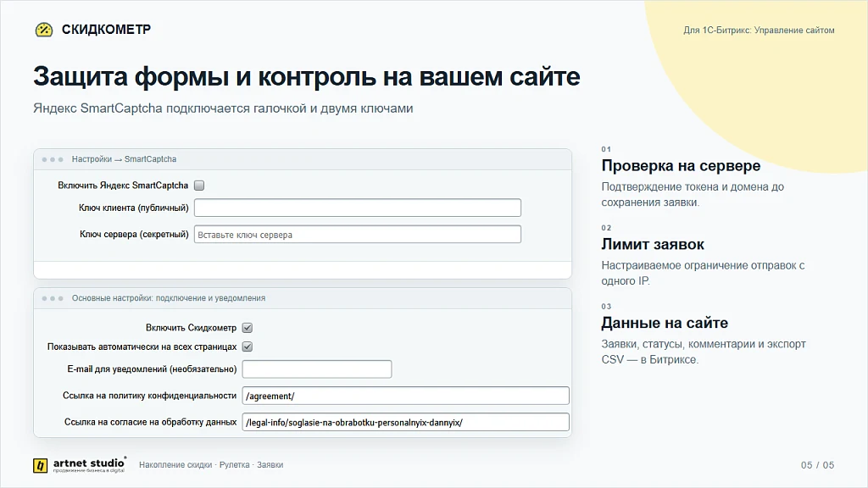Click the Настройки → SmartCaptcha panel title
This screenshot has height=488, width=868.
click(124, 158)
